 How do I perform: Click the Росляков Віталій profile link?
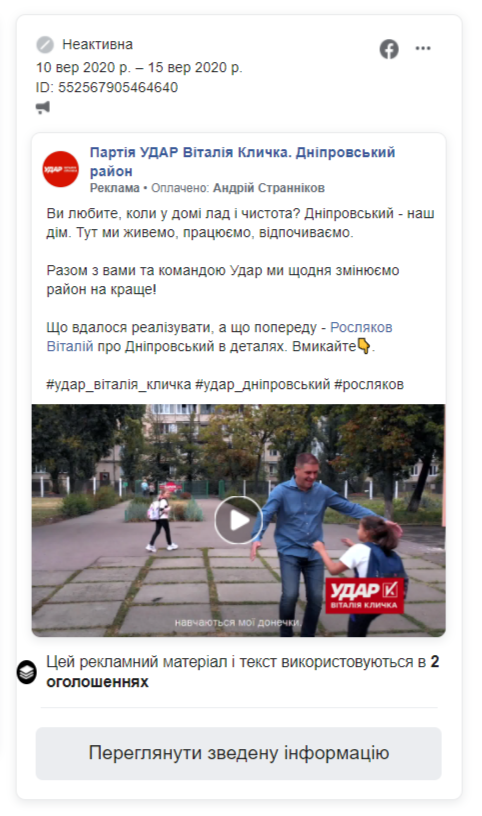click(x=219, y=337)
